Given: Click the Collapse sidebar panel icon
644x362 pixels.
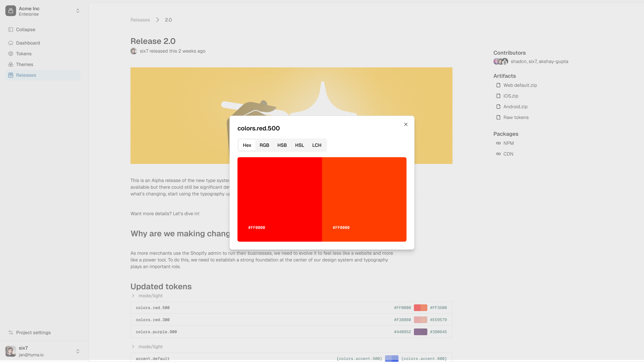Looking at the screenshot, I should pyautogui.click(x=11, y=29).
